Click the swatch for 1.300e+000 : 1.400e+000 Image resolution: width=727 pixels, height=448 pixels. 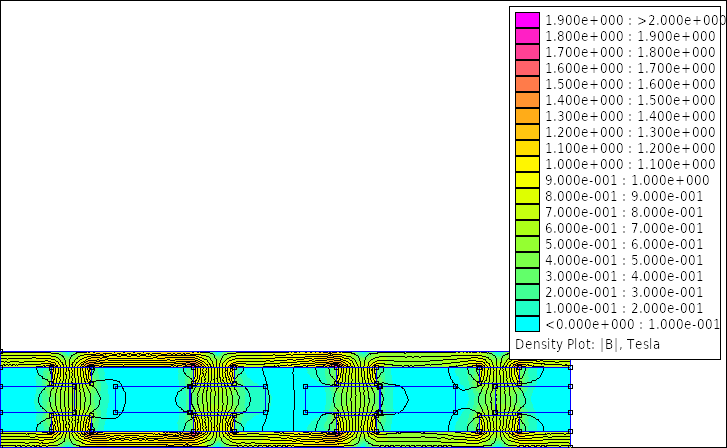(527, 116)
